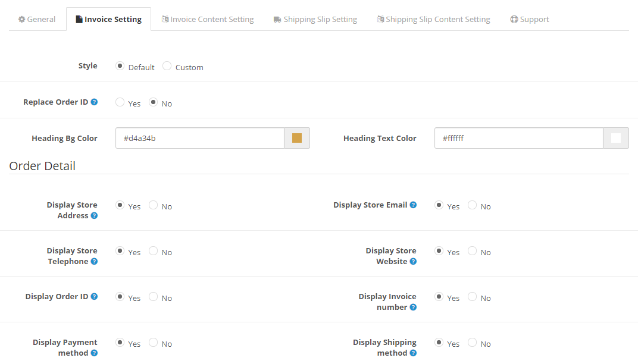This screenshot has height=364, width=638.
Task: Click help icon beside Display Store Address
Action: point(94,215)
